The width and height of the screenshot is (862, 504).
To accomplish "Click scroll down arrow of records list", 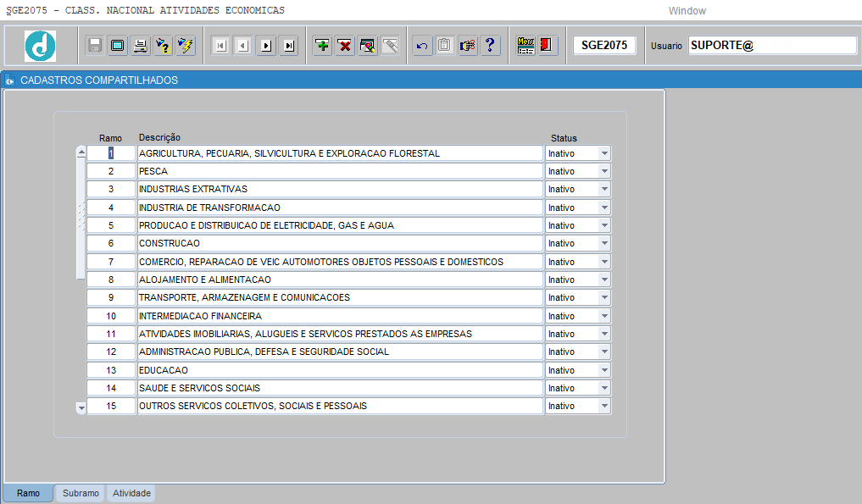I will tap(81, 407).
